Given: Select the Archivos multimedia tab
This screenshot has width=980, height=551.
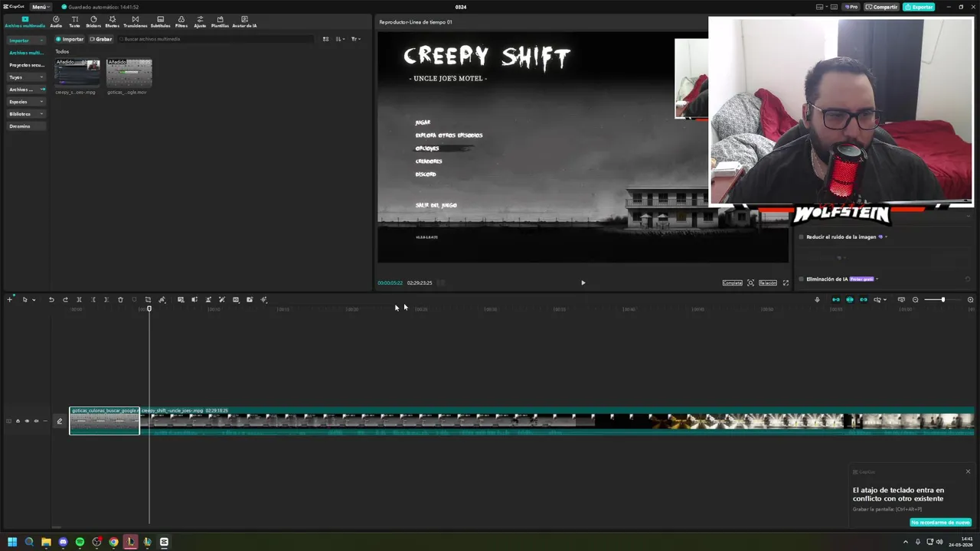Looking at the screenshot, I should click(x=24, y=21).
